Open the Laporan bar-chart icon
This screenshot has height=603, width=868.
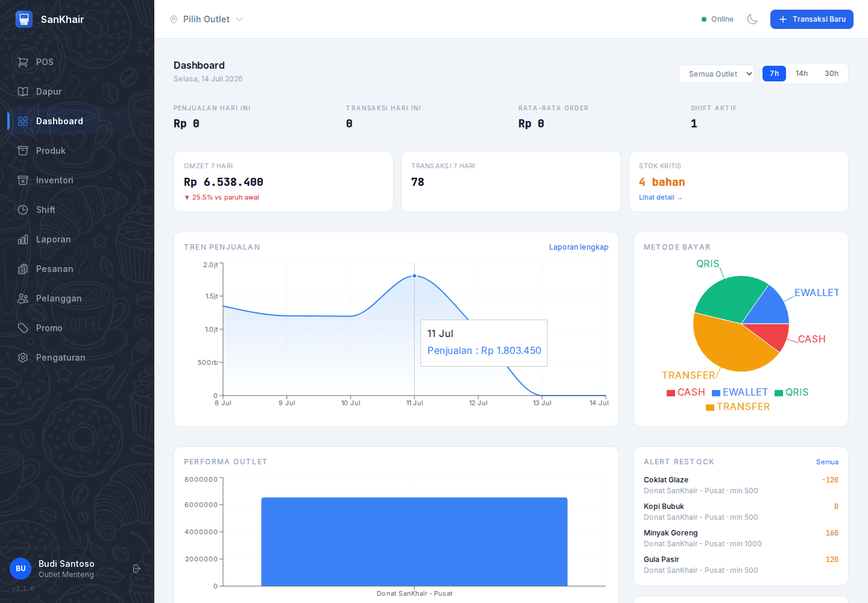[x=23, y=239]
